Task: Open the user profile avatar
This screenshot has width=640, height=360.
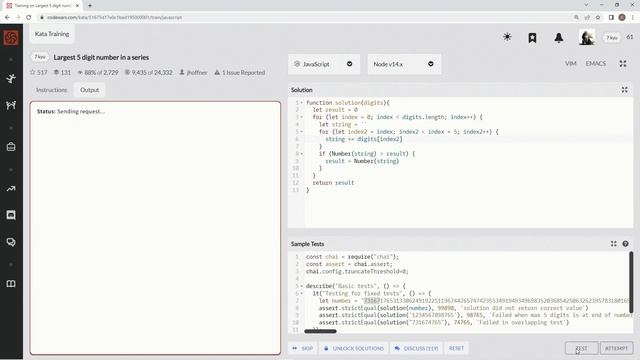Action: (587, 38)
